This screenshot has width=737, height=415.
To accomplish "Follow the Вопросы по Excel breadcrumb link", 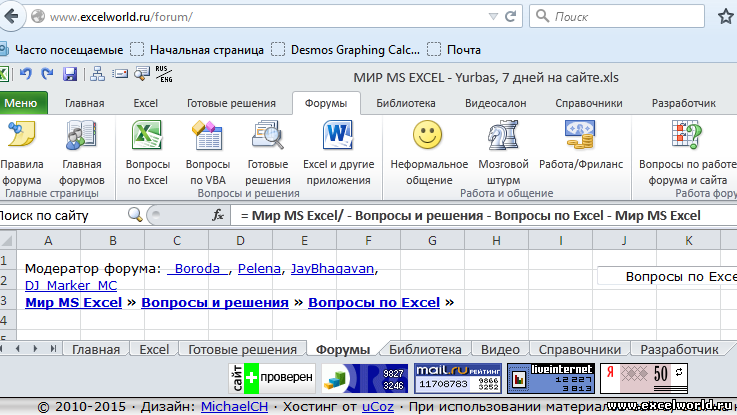I will pos(374,302).
